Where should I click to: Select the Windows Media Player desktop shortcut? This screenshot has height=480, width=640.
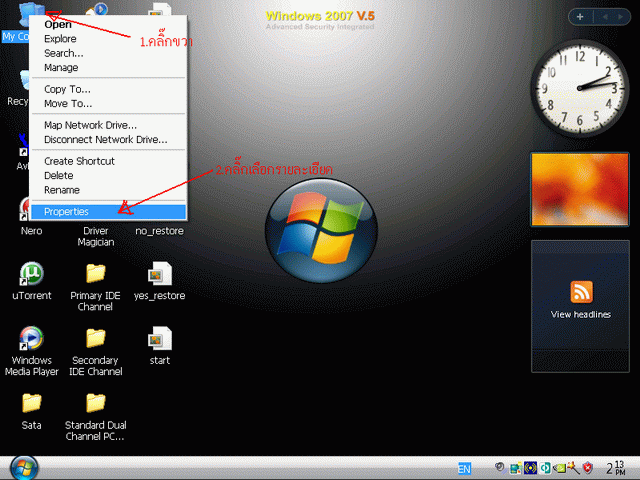click(x=31, y=351)
